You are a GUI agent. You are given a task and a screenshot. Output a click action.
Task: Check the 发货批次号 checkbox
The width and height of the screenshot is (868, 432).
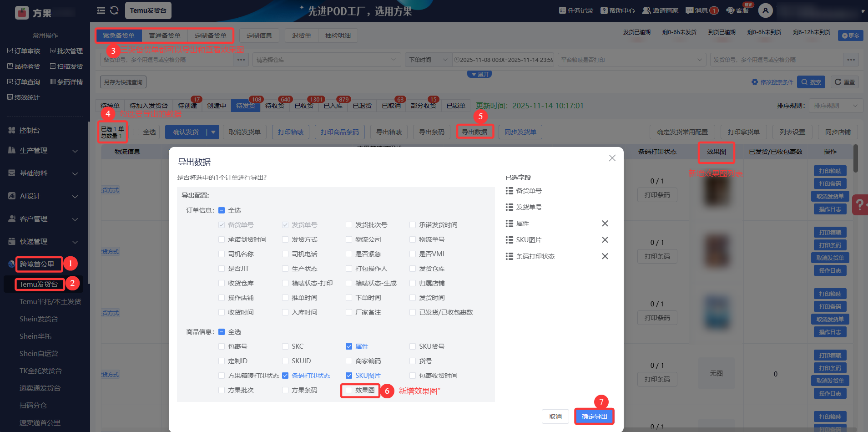pos(349,225)
